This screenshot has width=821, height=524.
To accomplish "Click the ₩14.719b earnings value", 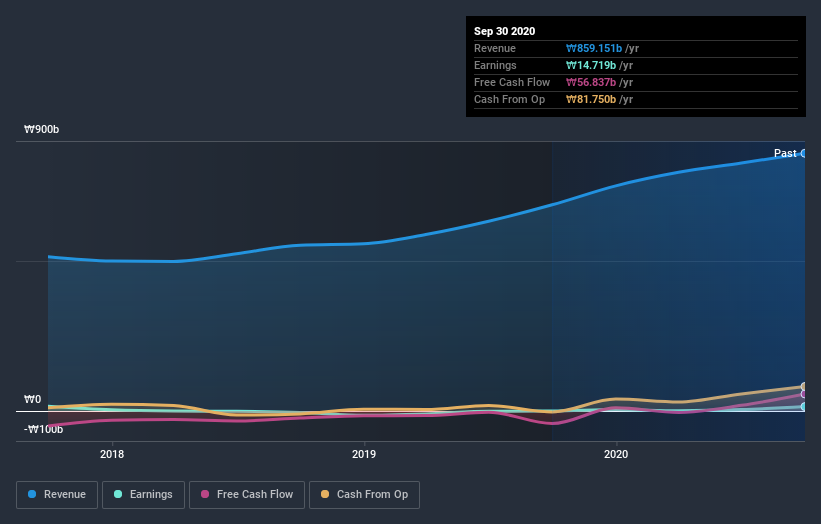I will click(x=591, y=65).
